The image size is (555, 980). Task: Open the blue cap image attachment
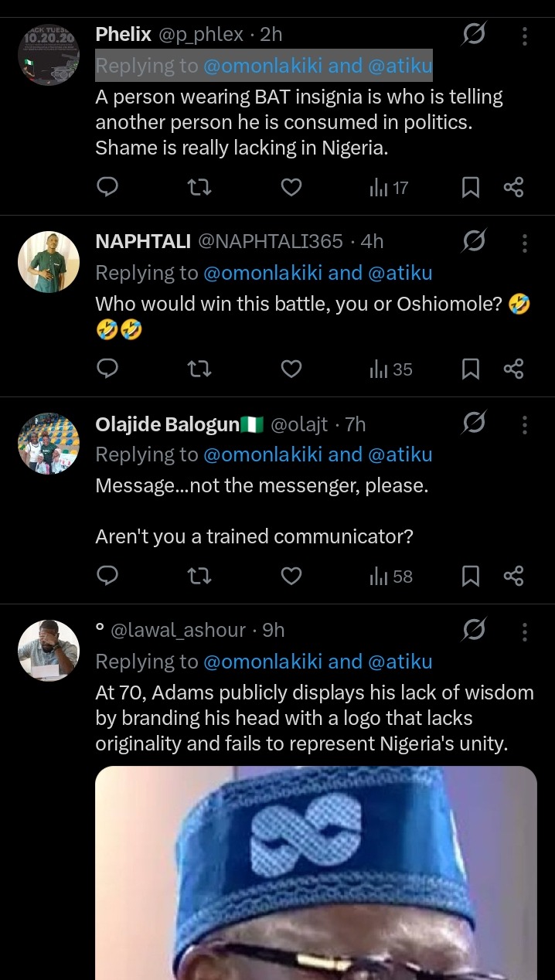tap(315, 872)
